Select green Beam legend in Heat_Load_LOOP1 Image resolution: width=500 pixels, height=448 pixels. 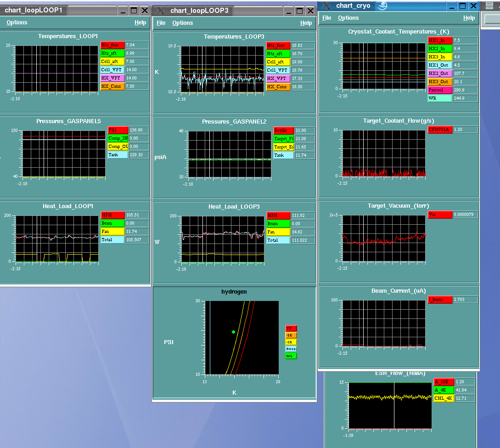(112, 223)
